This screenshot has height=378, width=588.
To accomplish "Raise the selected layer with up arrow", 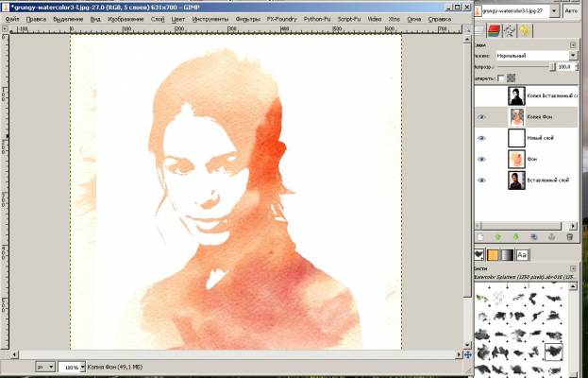I will point(498,237).
